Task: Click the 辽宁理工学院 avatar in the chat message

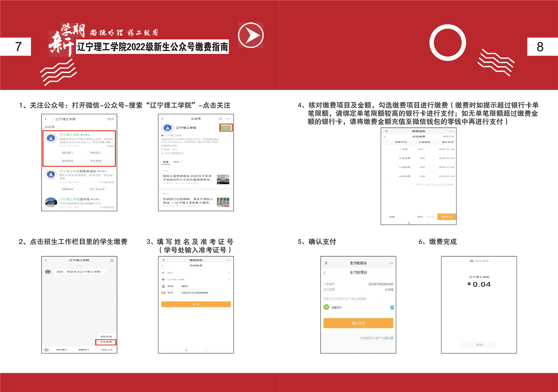Action: pos(48,271)
